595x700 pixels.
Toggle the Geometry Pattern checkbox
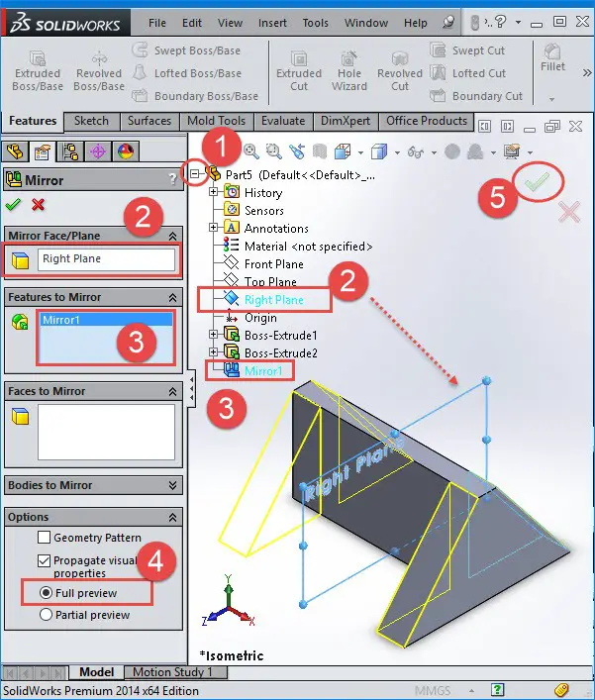45,537
